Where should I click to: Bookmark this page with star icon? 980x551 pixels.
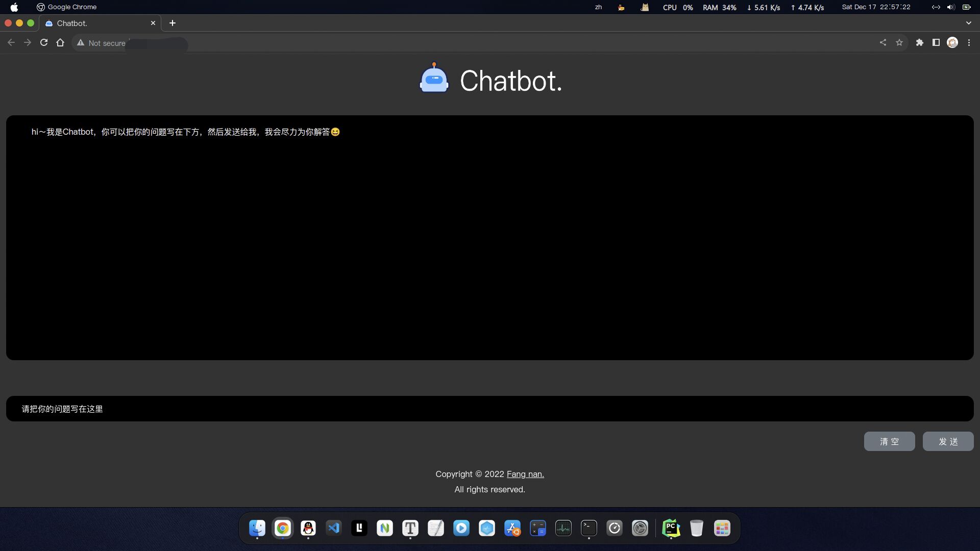pyautogui.click(x=899, y=43)
